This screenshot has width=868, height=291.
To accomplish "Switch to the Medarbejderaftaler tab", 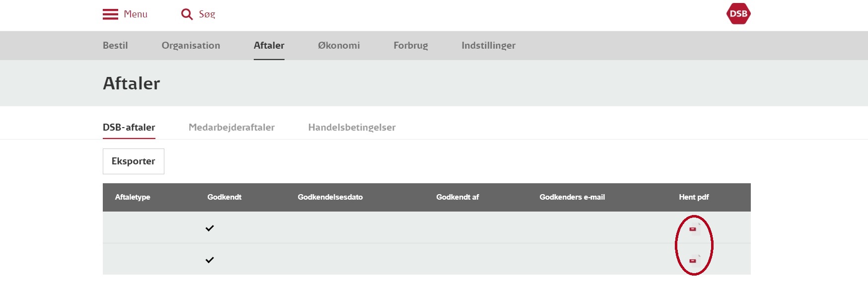I will click(x=231, y=127).
